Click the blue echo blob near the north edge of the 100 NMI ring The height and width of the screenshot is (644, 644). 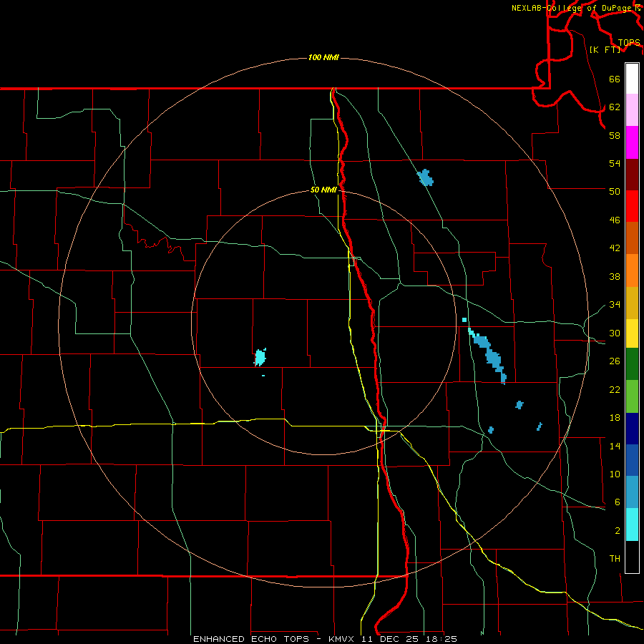[x=425, y=178]
